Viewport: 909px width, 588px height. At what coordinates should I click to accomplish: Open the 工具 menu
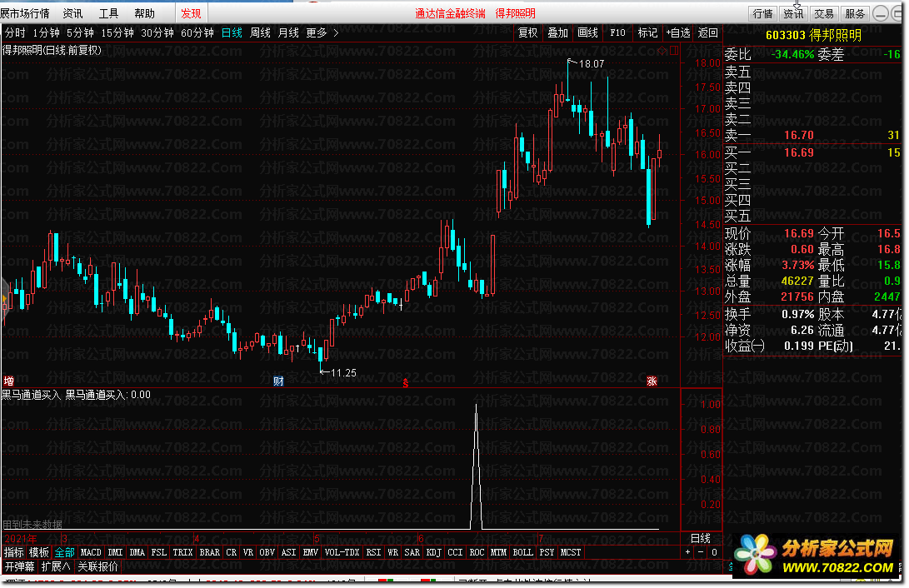tap(108, 13)
